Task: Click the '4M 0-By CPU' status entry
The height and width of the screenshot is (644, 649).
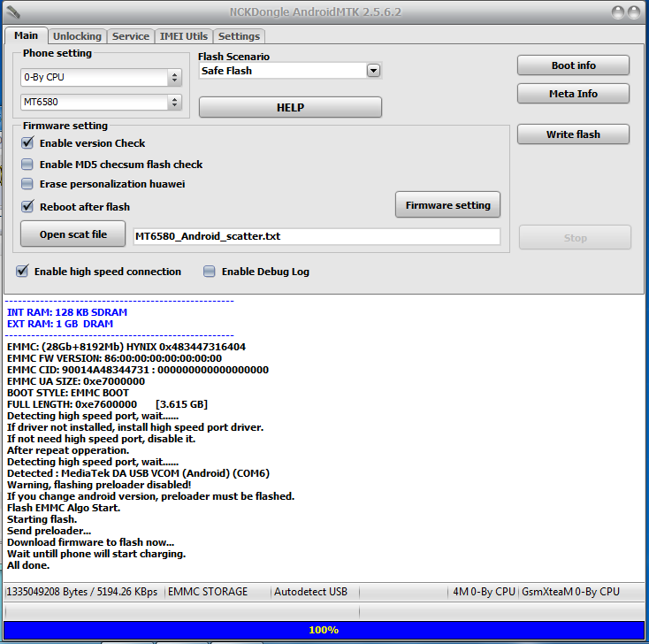Action: click(x=484, y=592)
